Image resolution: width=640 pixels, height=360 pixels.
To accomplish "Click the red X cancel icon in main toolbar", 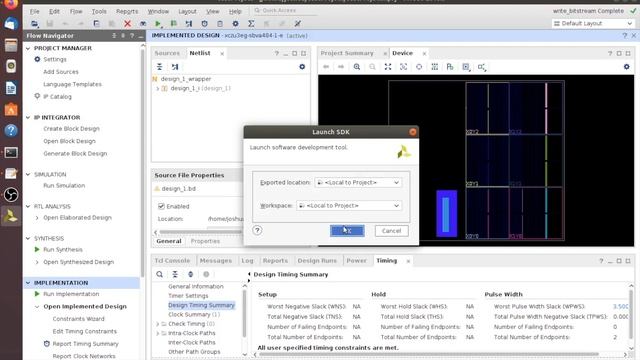I will (x=127, y=24).
